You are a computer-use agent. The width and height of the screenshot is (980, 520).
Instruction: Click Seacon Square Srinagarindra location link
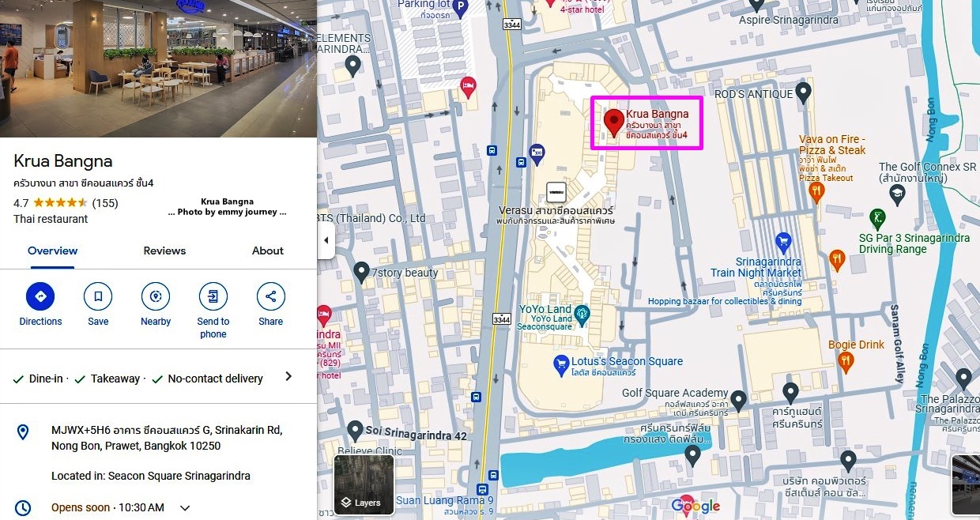(179, 476)
